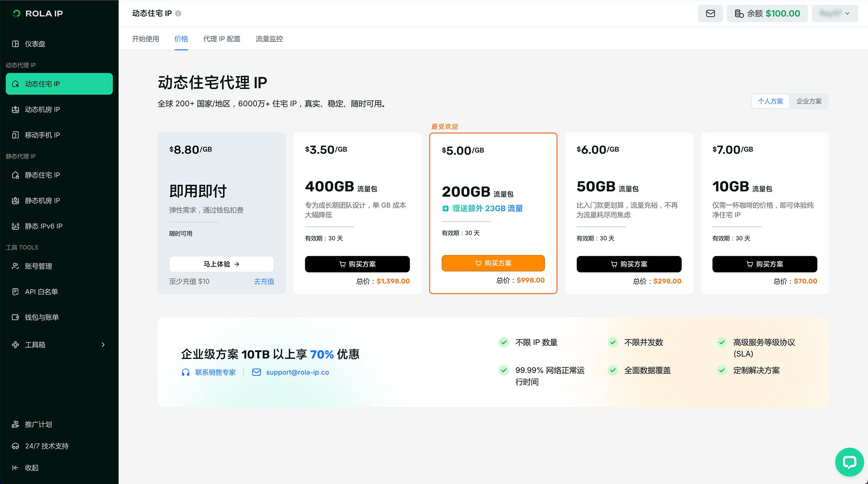Image resolution: width=868 pixels, height=484 pixels.
Task: Expand the 工具箱 chevron submenu
Action: (x=103, y=344)
